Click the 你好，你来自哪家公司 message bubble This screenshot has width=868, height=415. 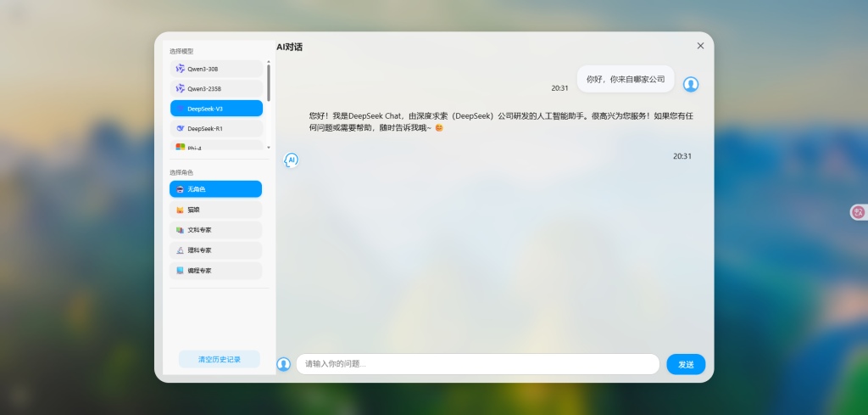626,79
